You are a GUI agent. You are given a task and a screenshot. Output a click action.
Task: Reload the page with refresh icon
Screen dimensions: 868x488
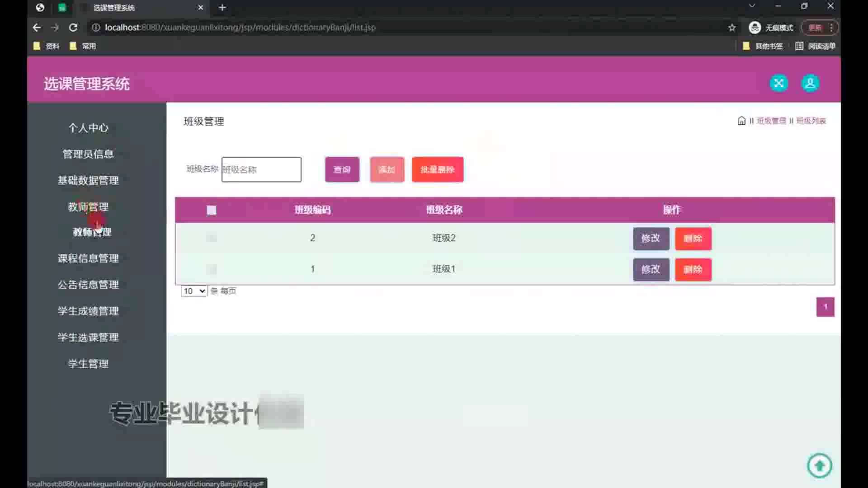coord(73,28)
